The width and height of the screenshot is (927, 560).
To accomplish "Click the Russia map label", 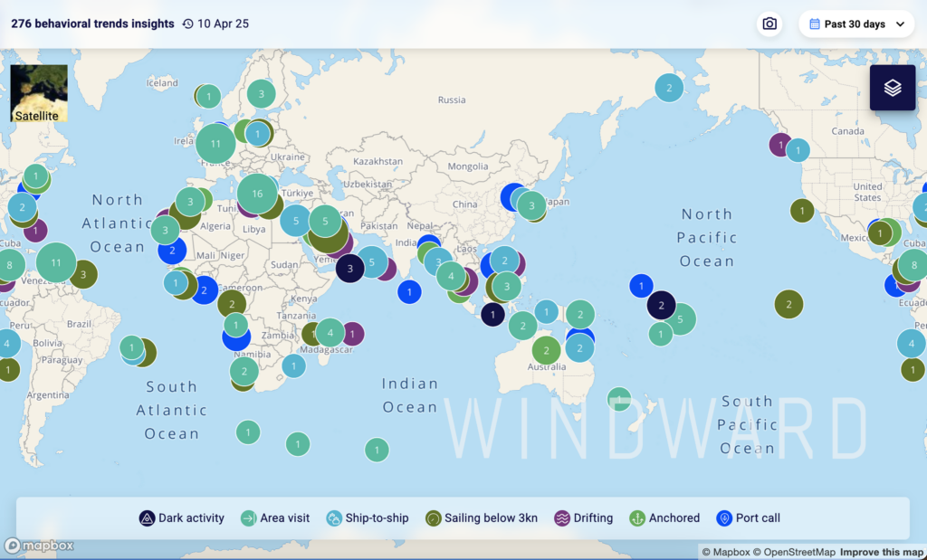I will click(x=452, y=100).
